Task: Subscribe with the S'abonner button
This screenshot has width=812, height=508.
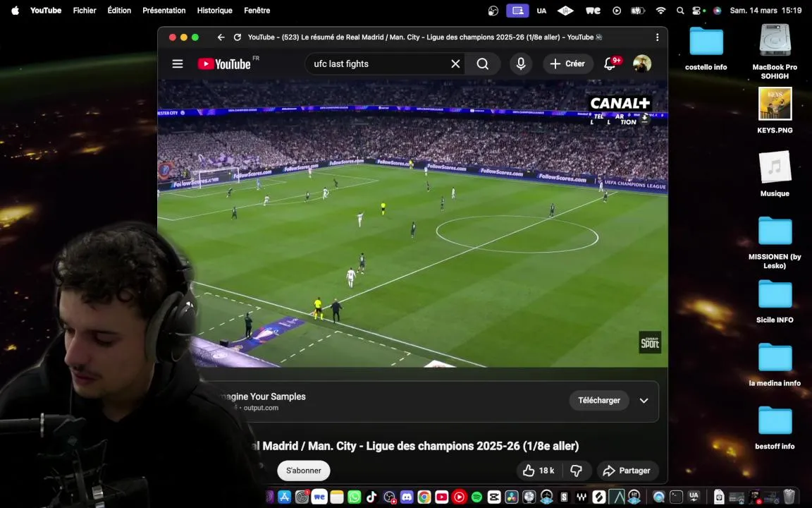Action: tap(304, 470)
